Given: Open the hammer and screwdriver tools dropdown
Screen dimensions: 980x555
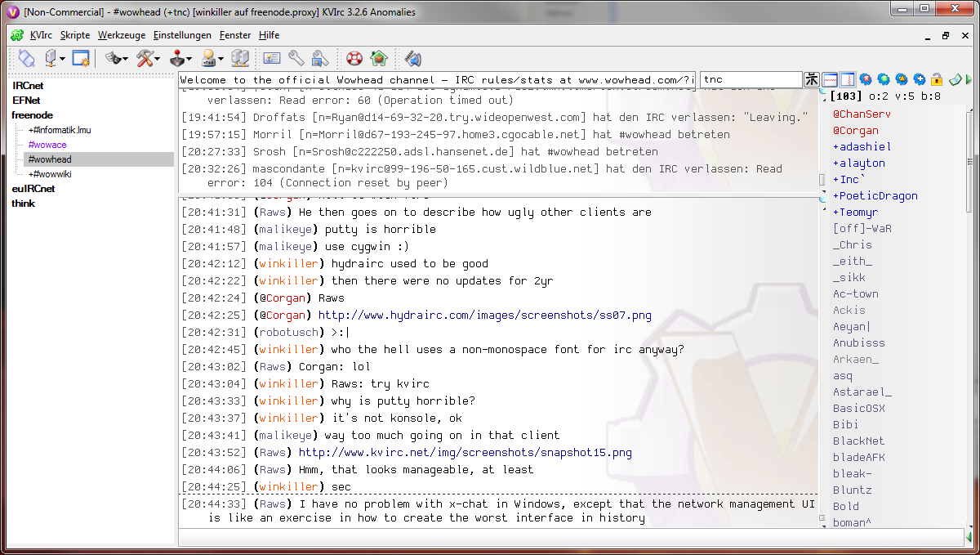Looking at the screenshot, I should [158, 59].
